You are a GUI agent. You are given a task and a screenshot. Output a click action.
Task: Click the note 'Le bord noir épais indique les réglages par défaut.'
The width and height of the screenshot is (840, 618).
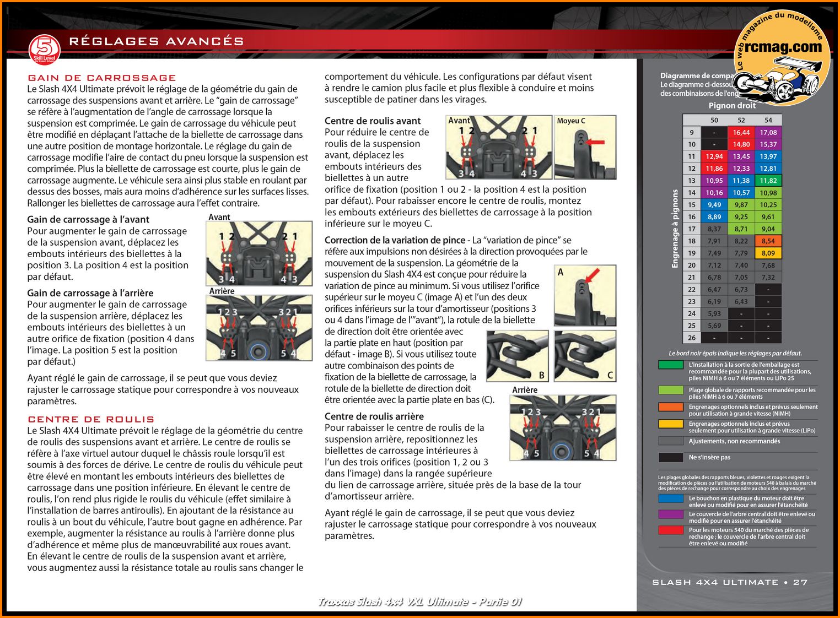pyautogui.click(x=735, y=354)
